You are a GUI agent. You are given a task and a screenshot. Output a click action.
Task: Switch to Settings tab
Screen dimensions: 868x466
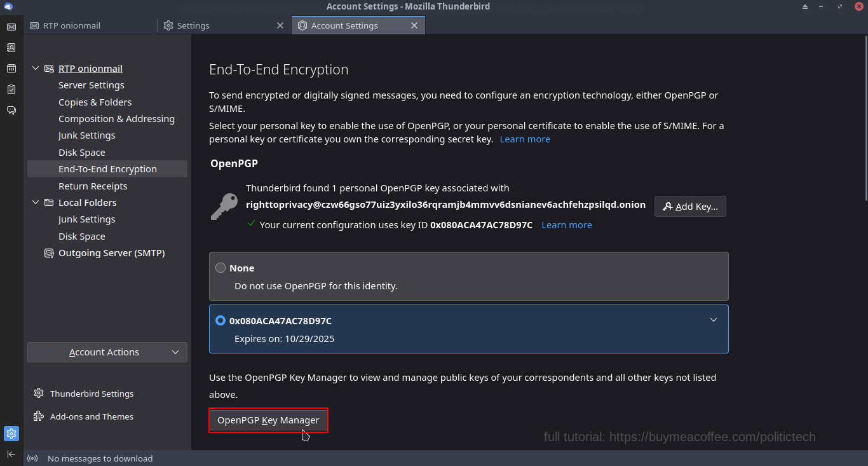[x=224, y=25]
